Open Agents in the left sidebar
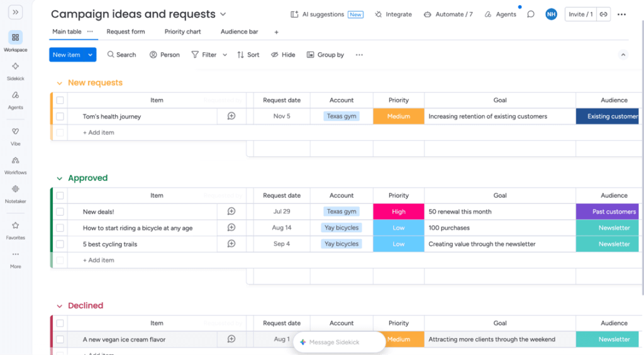 tap(15, 95)
